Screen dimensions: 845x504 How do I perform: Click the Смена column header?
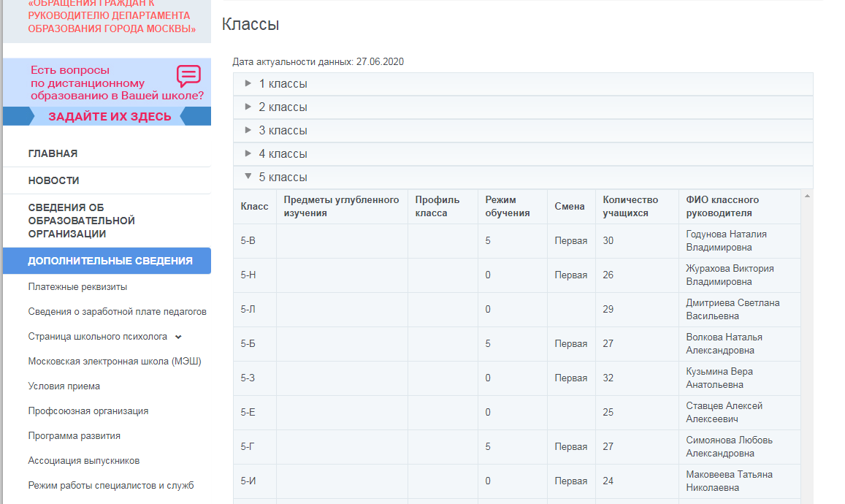(570, 207)
